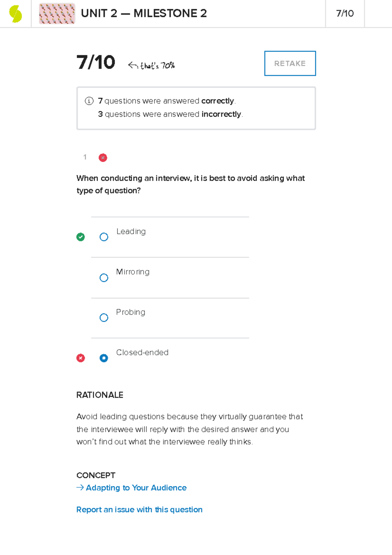This screenshot has height=555, width=392.
Task: Click the candy-pattern course thumbnail banner
Action: coord(57,13)
